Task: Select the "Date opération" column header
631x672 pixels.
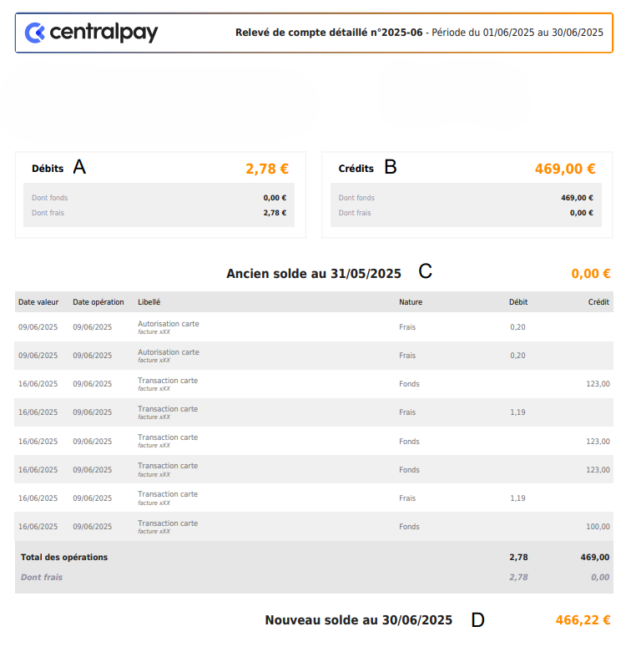Action: pos(98,302)
